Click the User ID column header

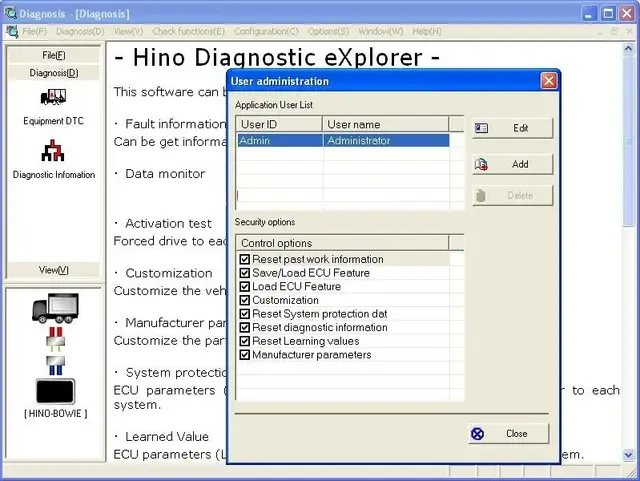click(x=279, y=124)
